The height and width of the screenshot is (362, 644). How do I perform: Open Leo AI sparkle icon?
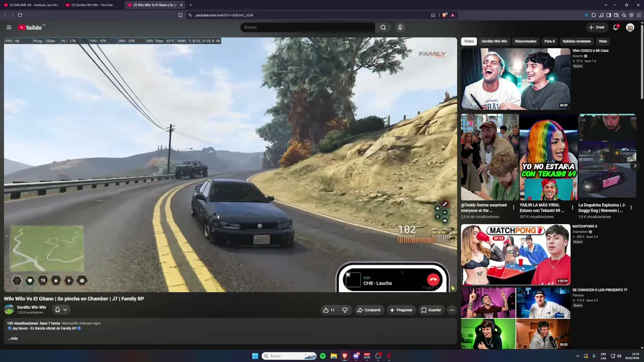click(624, 15)
